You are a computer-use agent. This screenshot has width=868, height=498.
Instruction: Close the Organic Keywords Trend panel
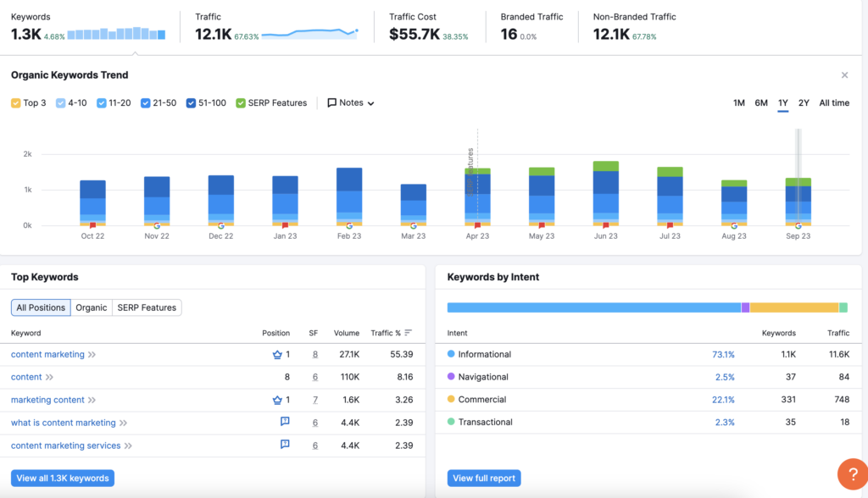pyautogui.click(x=844, y=75)
